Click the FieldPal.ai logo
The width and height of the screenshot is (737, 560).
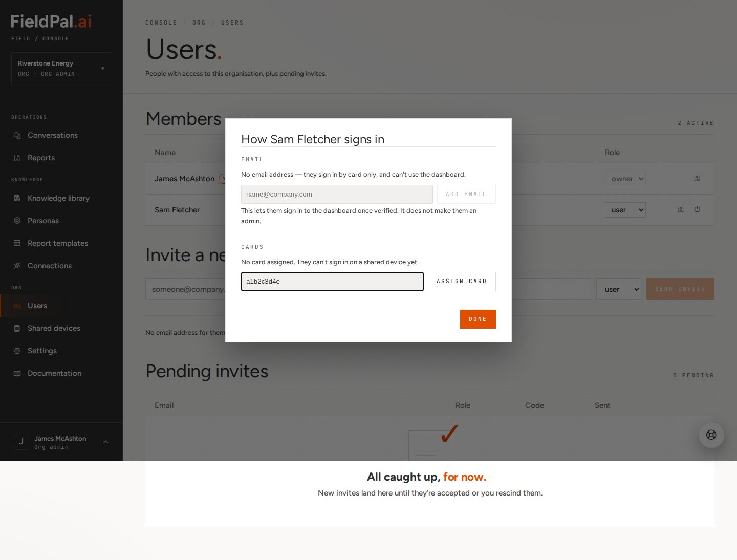click(x=51, y=21)
